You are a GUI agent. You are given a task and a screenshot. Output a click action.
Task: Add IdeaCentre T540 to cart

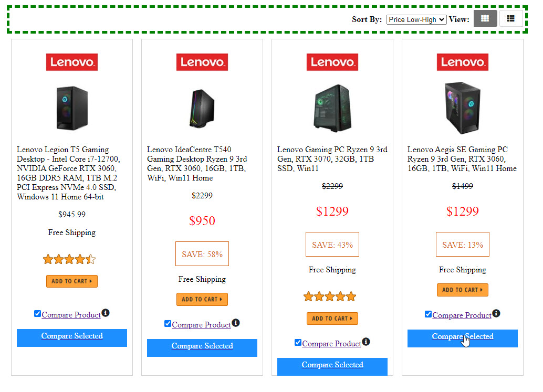pyautogui.click(x=202, y=299)
